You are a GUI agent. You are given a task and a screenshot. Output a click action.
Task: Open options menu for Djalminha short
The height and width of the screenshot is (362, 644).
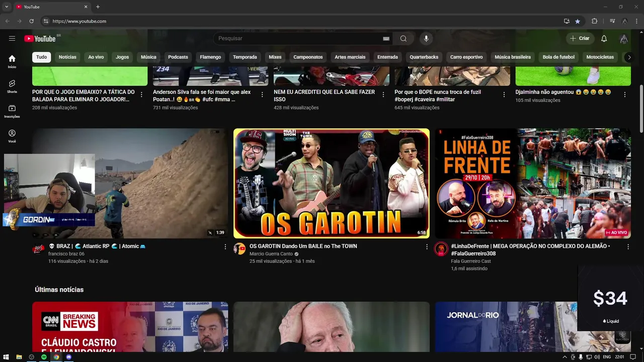(625, 95)
